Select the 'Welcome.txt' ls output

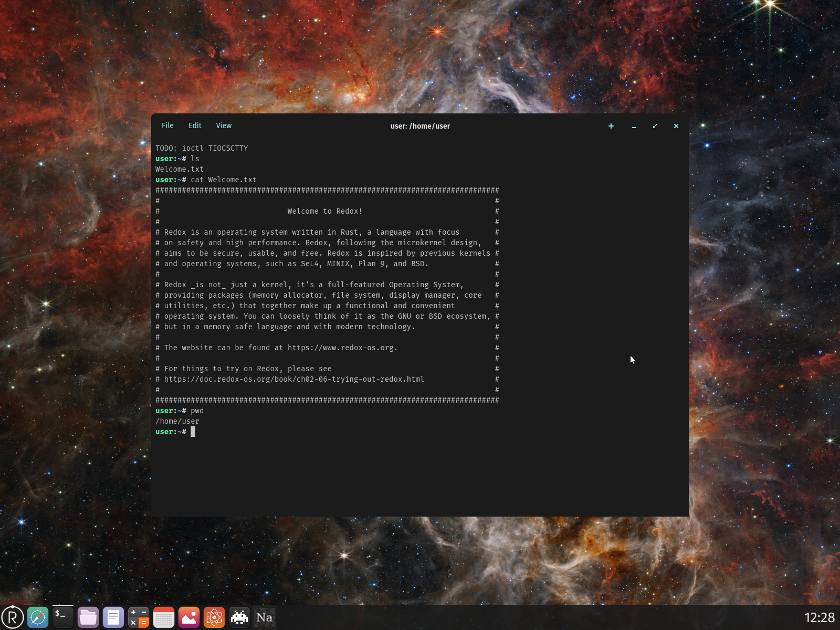pyautogui.click(x=180, y=169)
